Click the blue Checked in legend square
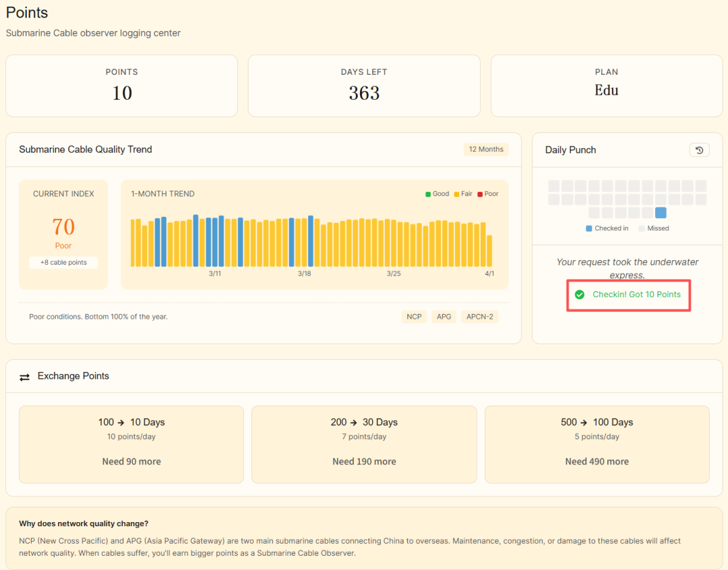 [x=589, y=228]
